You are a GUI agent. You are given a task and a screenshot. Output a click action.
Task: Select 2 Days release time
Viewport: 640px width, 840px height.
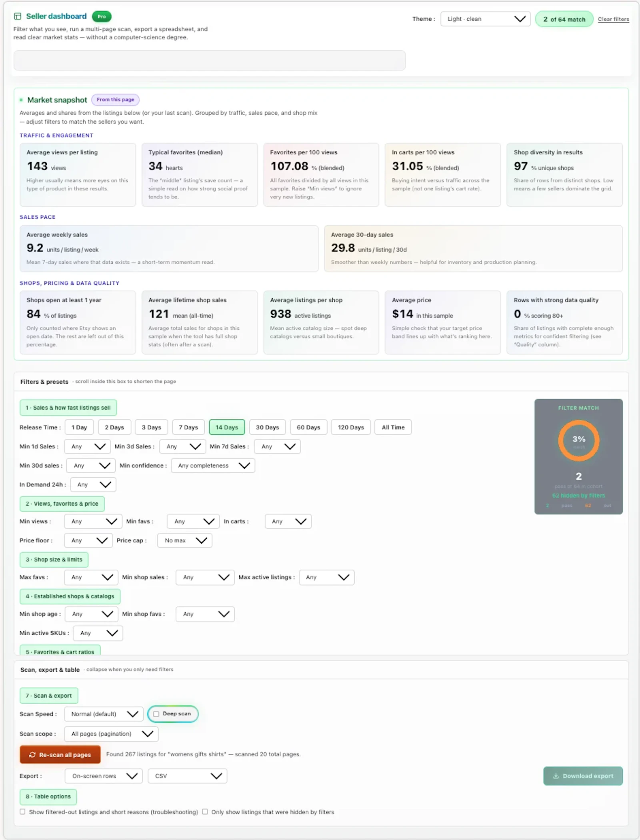(114, 427)
